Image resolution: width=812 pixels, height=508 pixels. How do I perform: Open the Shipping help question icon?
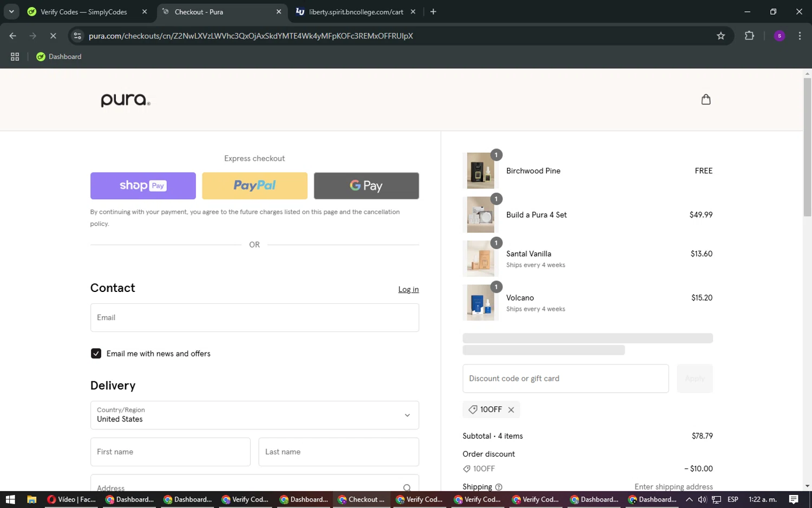[x=499, y=487]
